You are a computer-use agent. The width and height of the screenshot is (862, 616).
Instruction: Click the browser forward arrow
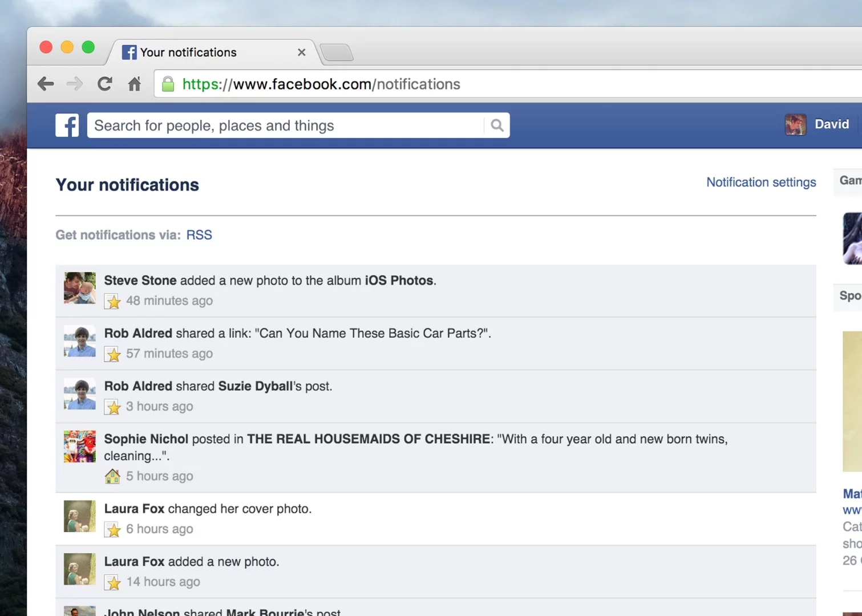click(74, 83)
